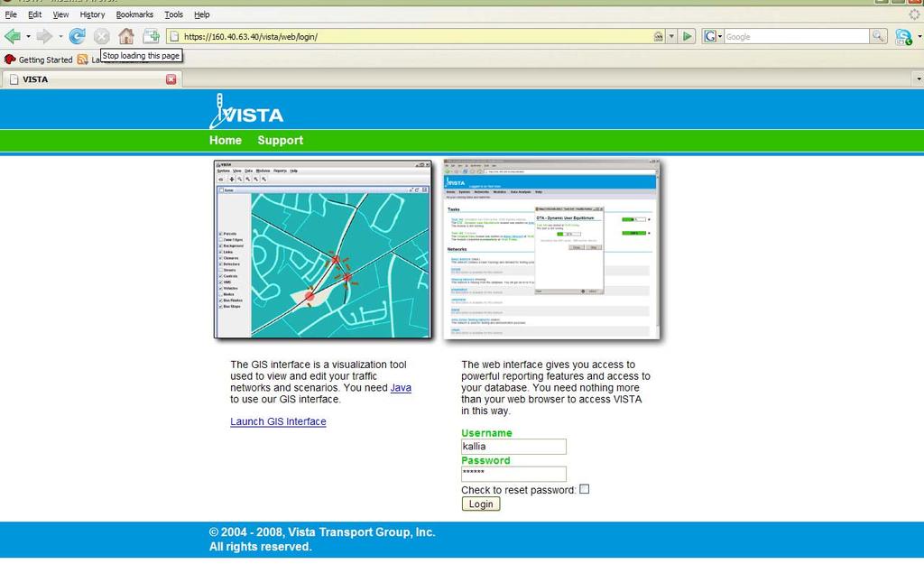924x573 pixels.
Task: Click the Skype toolbar icon
Action: pyautogui.click(x=902, y=37)
